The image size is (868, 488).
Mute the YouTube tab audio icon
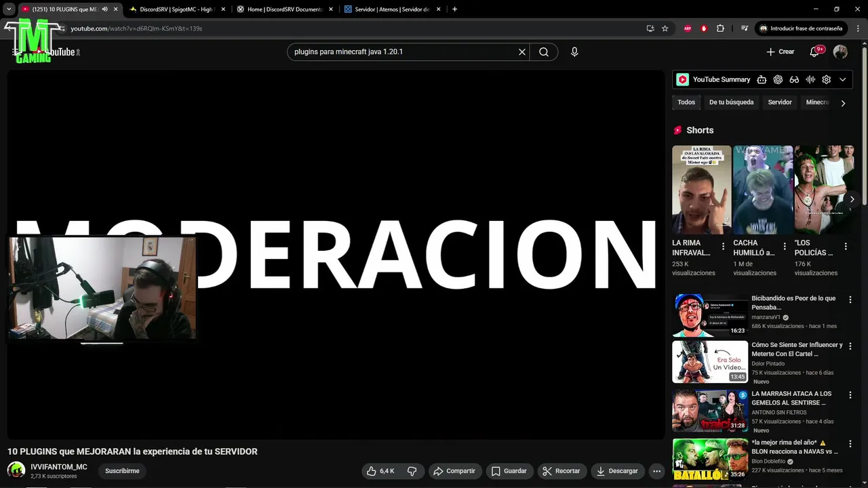click(x=104, y=9)
